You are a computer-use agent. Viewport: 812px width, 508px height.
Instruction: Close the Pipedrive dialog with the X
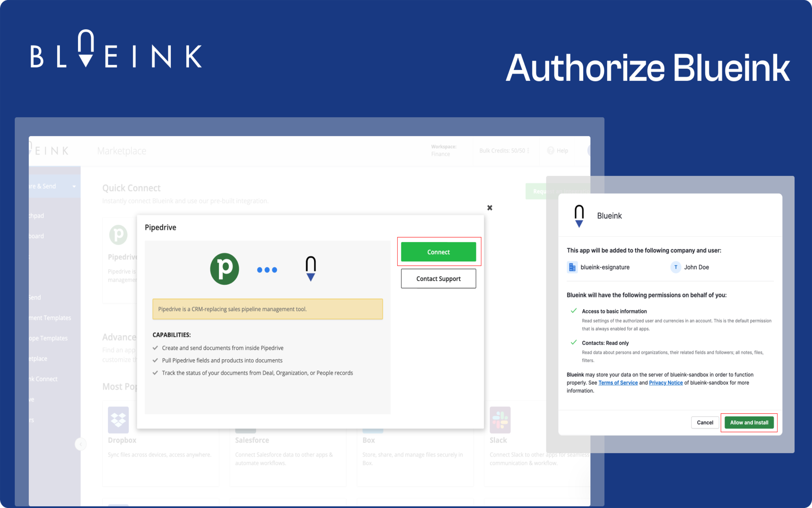click(x=489, y=208)
